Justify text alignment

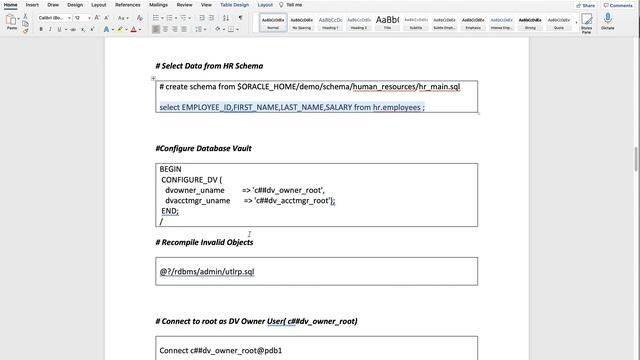tap(184, 29)
